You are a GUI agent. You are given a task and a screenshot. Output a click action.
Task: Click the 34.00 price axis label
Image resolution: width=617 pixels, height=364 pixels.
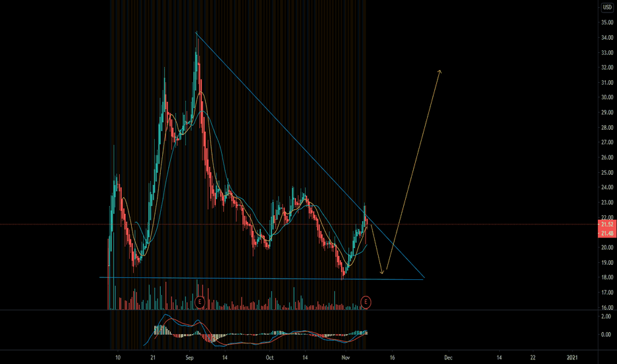[607, 37]
